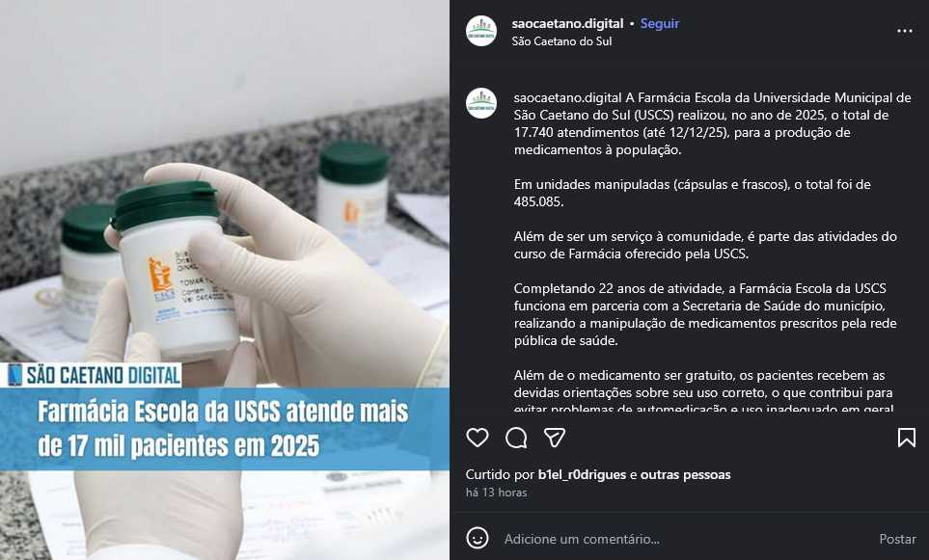Viewport: 929px width, 560px height.
Task: Click the há 13 horas timestamp
Action: [496, 493]
